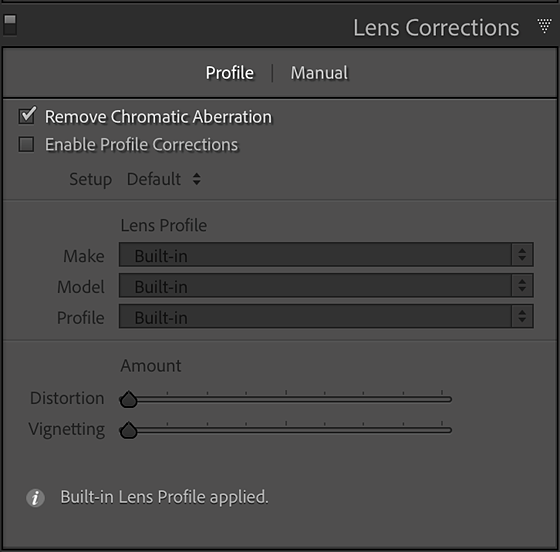
Task: Click the Lens Profile heading
Action: click(x=164, y=225)
